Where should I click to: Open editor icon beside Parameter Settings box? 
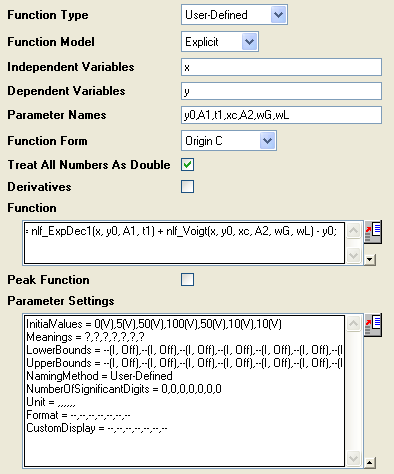pyautogui.click(x=373, y=325)
